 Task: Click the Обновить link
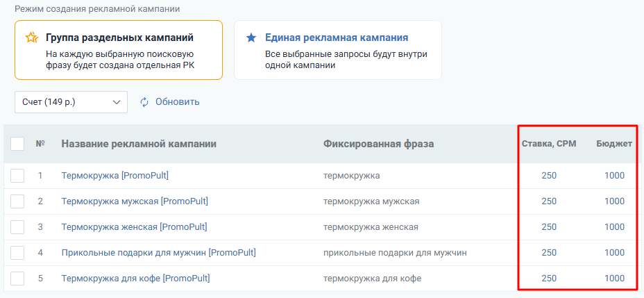[177, 102]
